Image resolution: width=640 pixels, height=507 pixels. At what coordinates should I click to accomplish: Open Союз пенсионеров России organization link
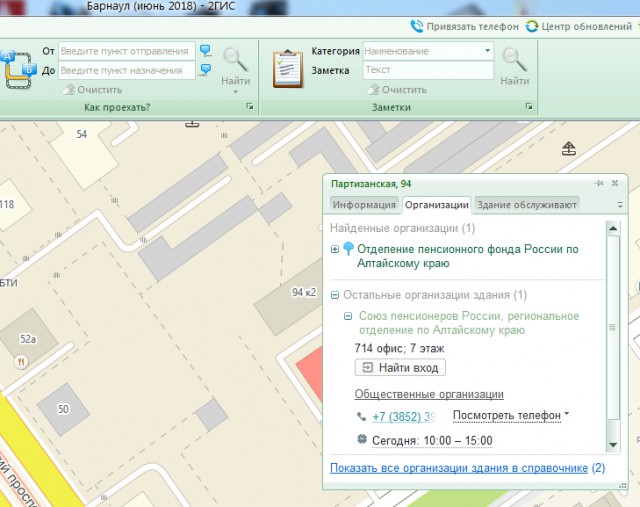point(469,323)
